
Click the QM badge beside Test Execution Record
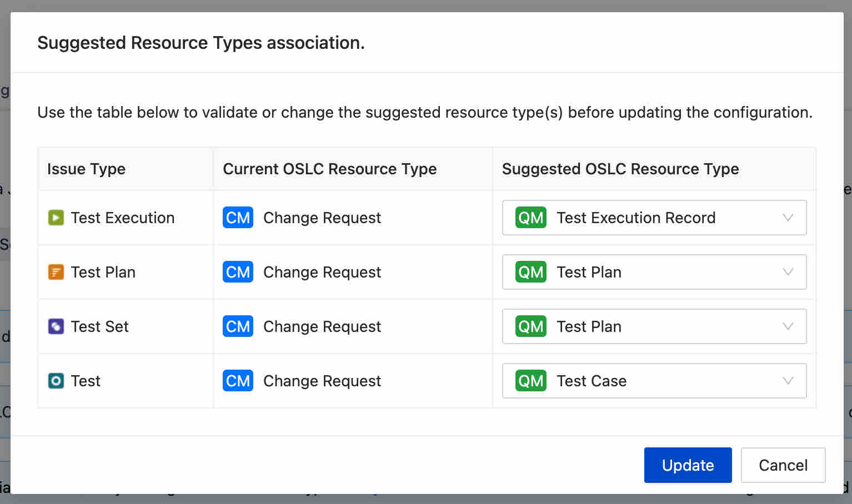530,218
